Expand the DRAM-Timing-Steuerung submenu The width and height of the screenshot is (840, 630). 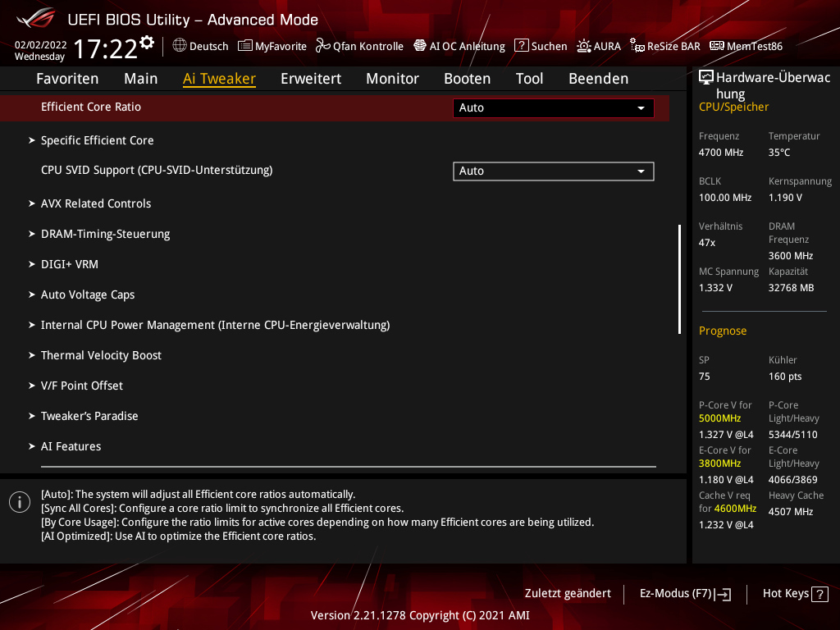[x=105, y=234]
